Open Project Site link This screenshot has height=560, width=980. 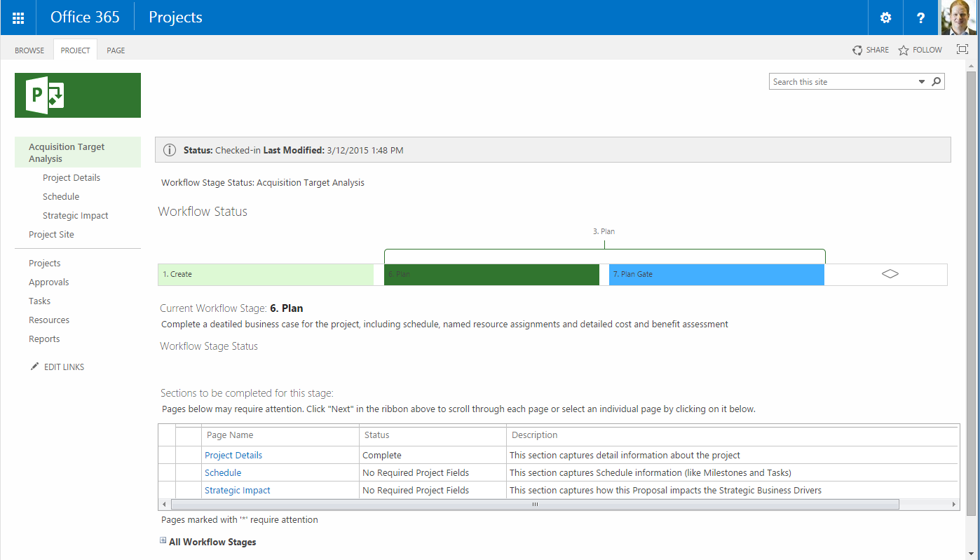tap(51, 235)
